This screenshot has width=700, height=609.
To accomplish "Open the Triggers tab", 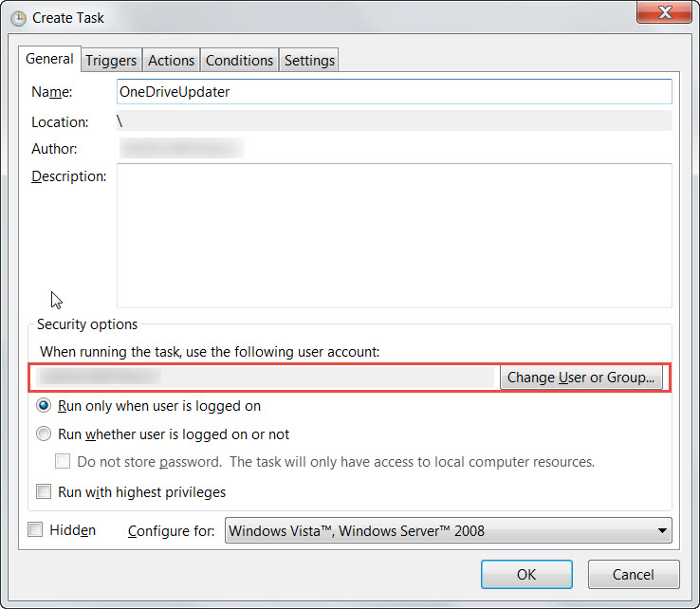I will coord(111,61).
